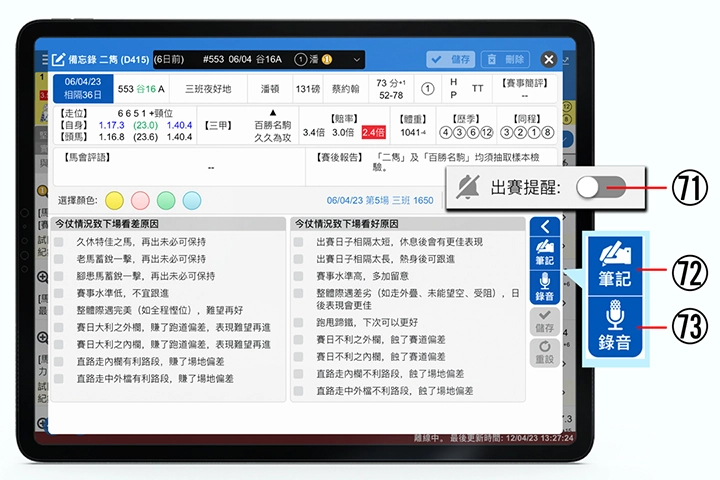
Task: Close the memo dialog with the X button
Action: pyautogui.click(x=549, y=59)
